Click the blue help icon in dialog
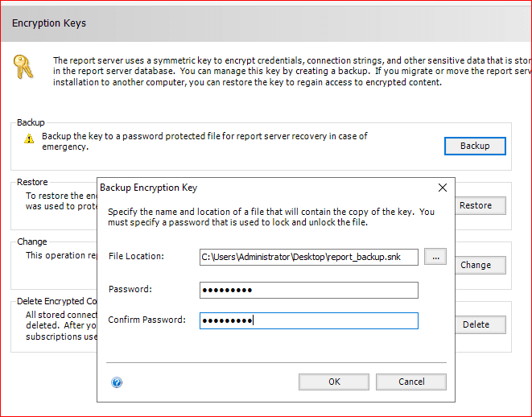Screen dimensions: 532x417 (117, 382)
